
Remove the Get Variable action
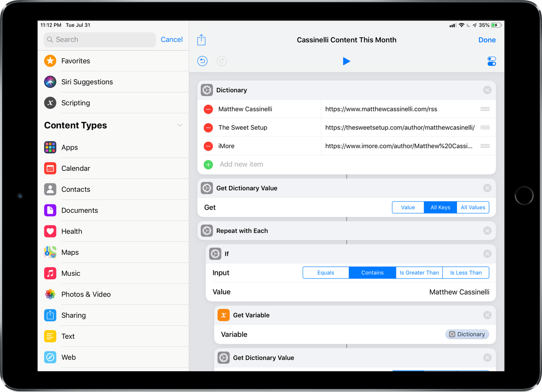pyautogui.click(x=487, y=315)
